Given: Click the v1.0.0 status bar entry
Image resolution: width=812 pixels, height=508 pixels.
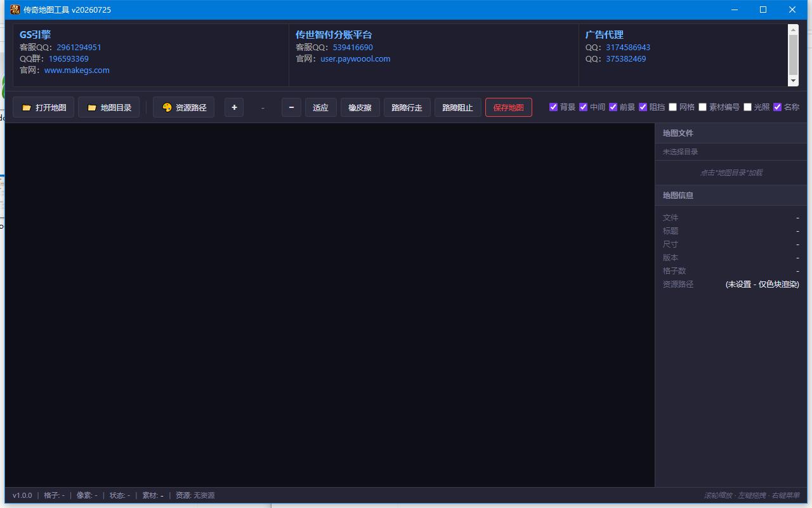Looking at the screenshot, I should [x=22, y=495].
